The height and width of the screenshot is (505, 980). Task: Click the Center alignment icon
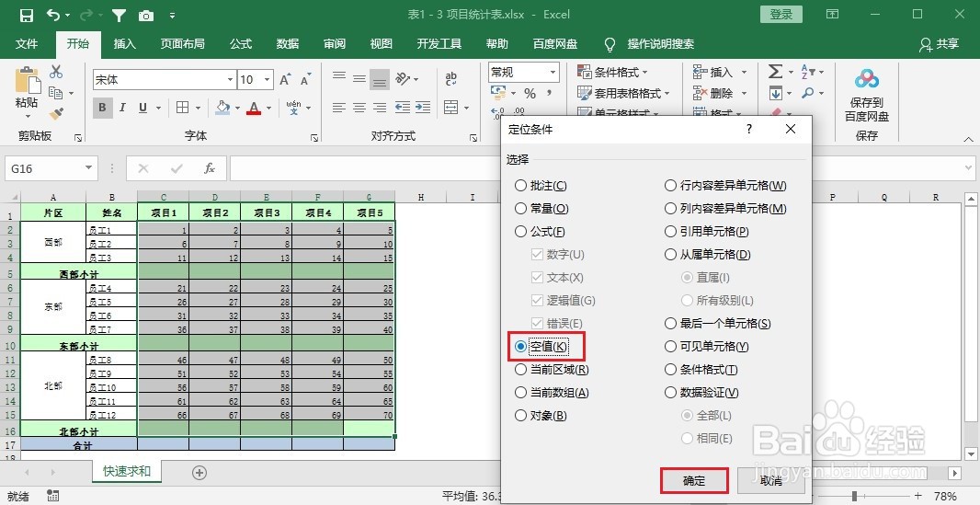359,108
